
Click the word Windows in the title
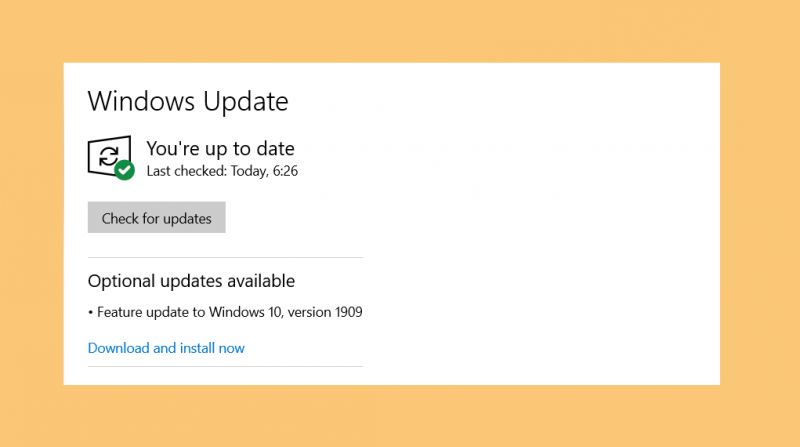pyautogui.click(x=141, y=101)
